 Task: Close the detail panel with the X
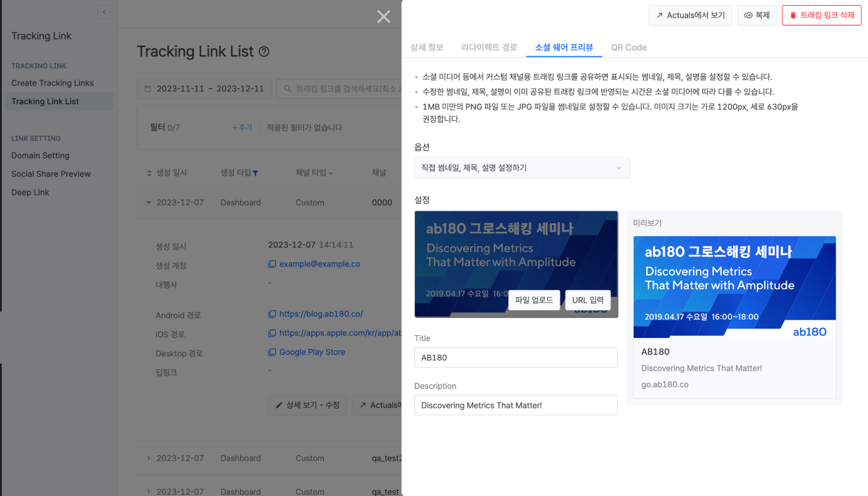pos(384,17)
